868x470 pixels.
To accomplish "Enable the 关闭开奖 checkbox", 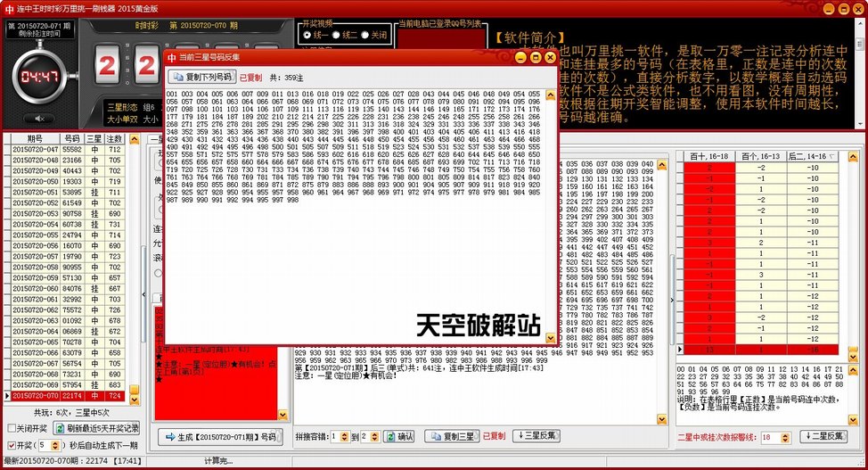I will (x=12, y=428).
